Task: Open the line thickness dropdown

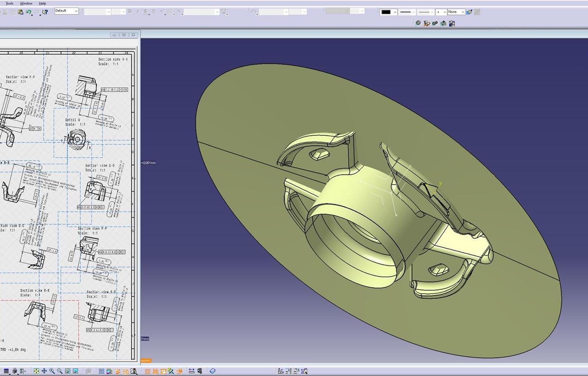Action: click(x=408, y=12)
